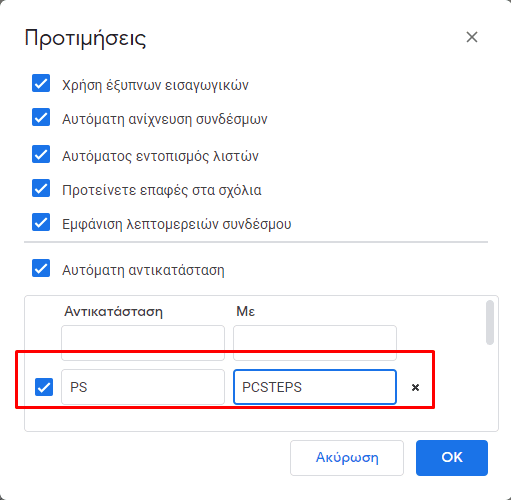The width and height of the screenshot is (511, 500).
Task: Disable the Αυτόματος εντοπισμός λιστών checkbox
Action: click(x=41, y=154)
